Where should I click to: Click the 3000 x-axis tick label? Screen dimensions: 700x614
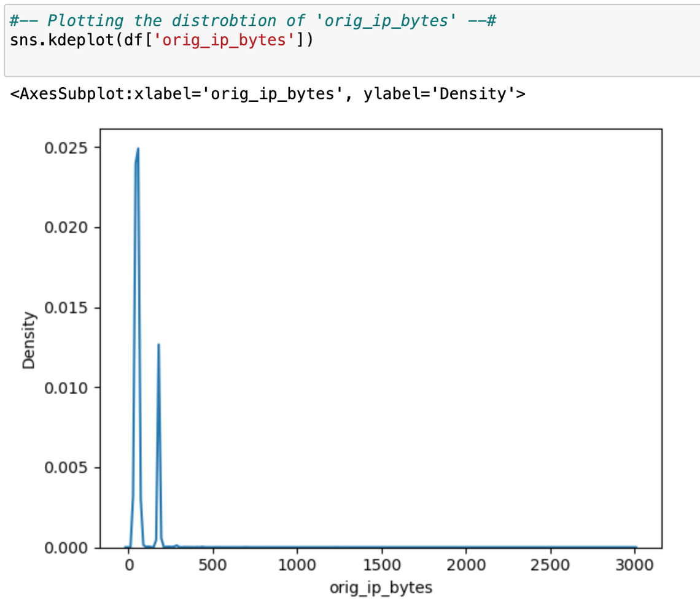click(635, 564)
